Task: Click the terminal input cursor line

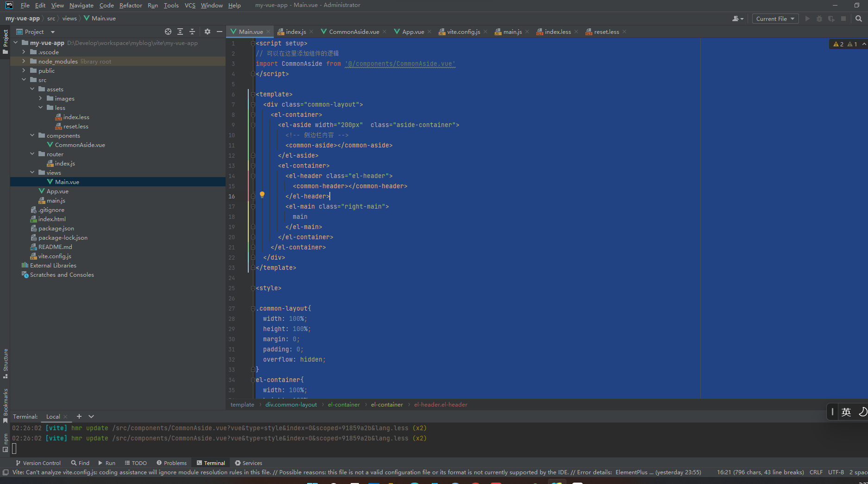Action: pyautogui.click(x=14, y=448)
